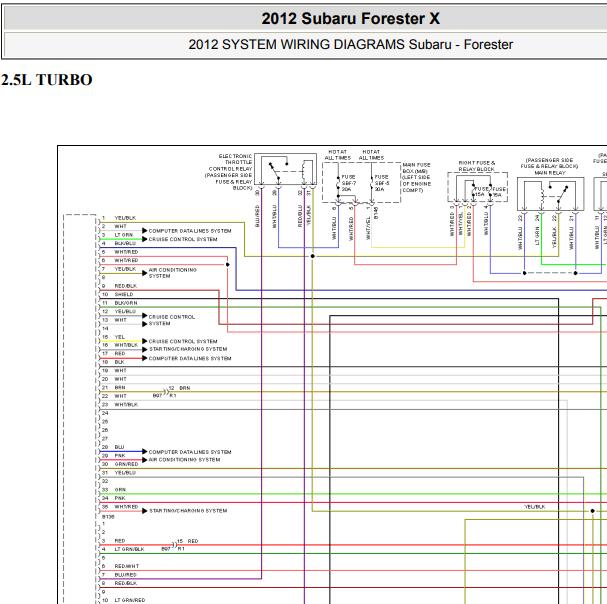Click the pin 9 "RED/BLK" label
This screenshot has height=604, width=607.
point(125,286)
